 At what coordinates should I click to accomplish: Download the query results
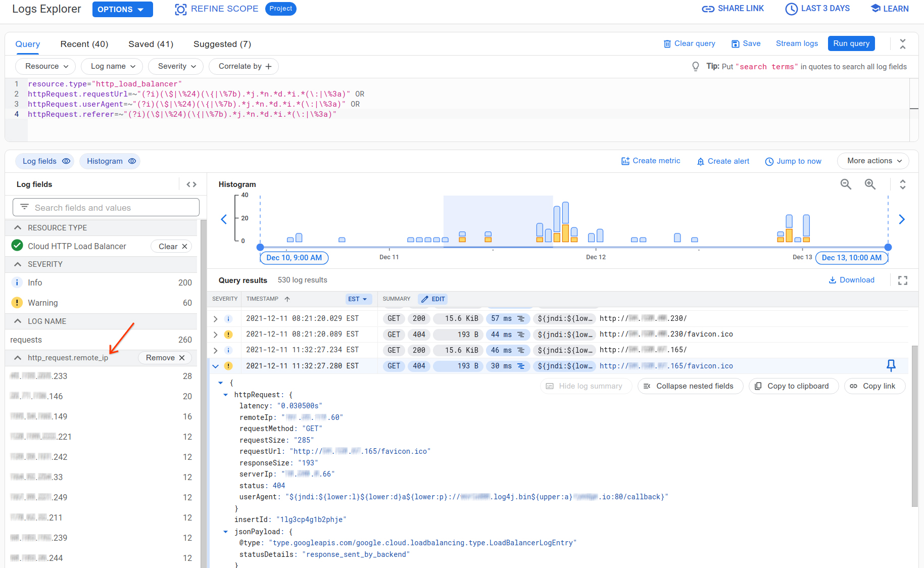click(x=852, y=279)
